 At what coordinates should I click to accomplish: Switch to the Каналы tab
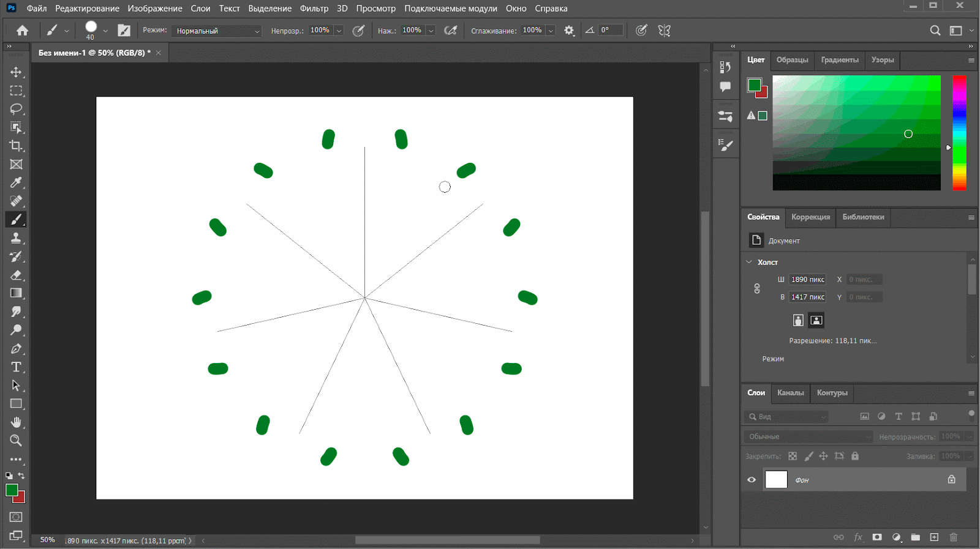790,393
